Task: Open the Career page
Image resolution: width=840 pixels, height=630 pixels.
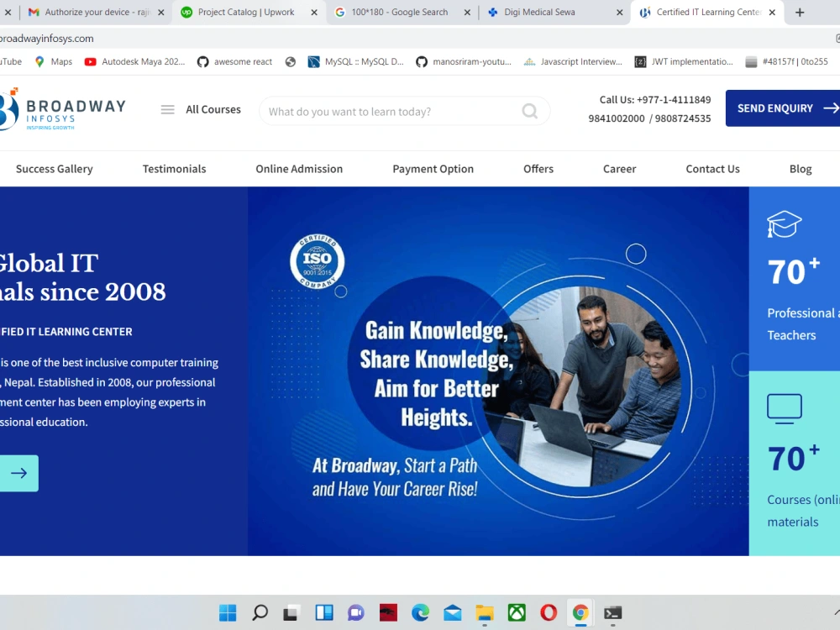Action: 619,169
